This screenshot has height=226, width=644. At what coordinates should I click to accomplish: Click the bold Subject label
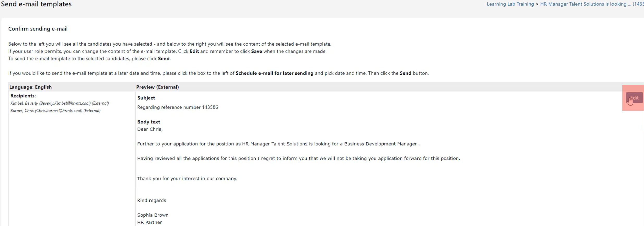[x=146, y=98]
